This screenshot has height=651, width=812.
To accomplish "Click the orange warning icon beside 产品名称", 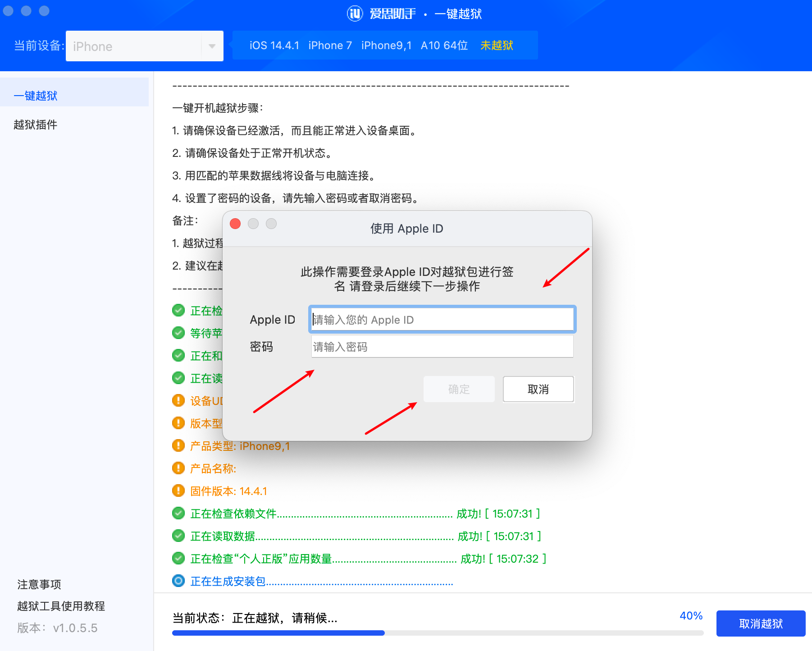I will click(x=178, y=468).
